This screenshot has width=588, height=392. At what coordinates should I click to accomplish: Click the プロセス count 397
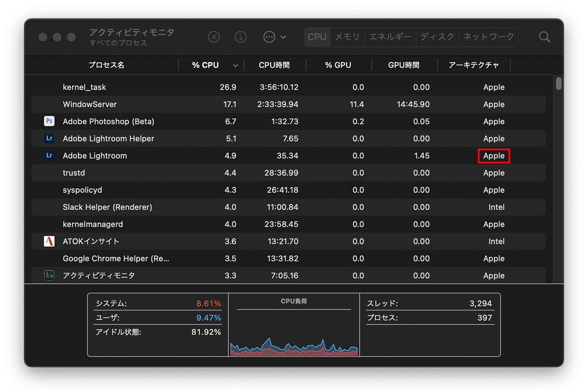(x=429, y=318)
